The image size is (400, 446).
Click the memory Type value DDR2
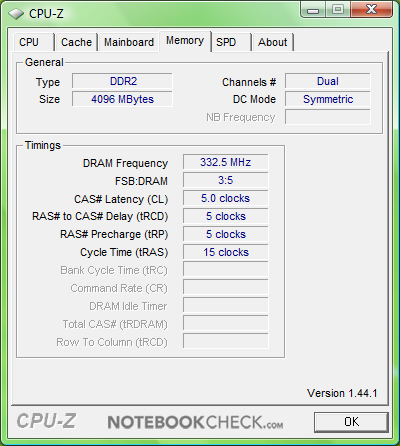pos(122,81)
